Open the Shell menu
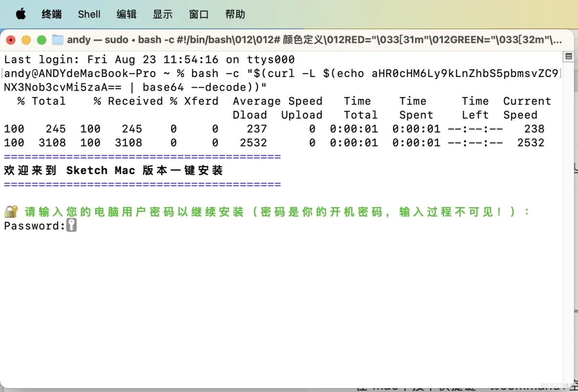 click(x=89, y=14)
